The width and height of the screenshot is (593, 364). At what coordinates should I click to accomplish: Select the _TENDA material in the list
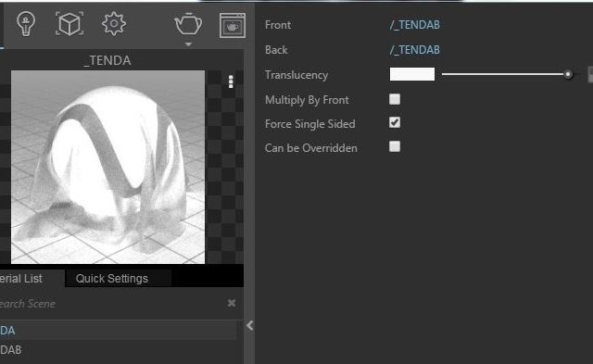point(119,331)
